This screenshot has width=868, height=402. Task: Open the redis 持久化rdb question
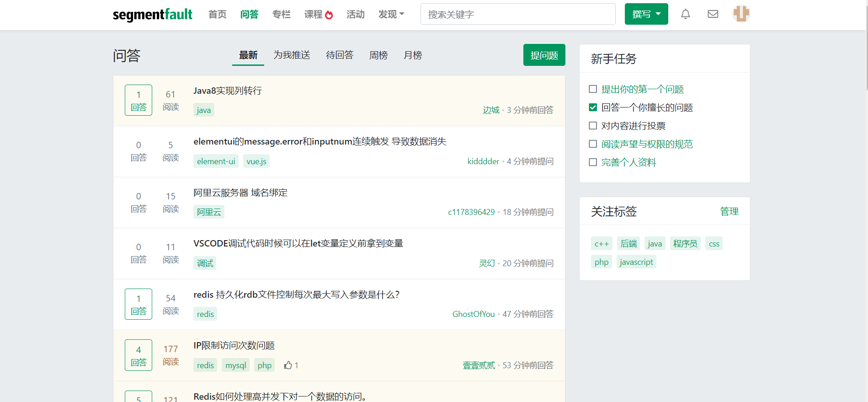[297, 295]
